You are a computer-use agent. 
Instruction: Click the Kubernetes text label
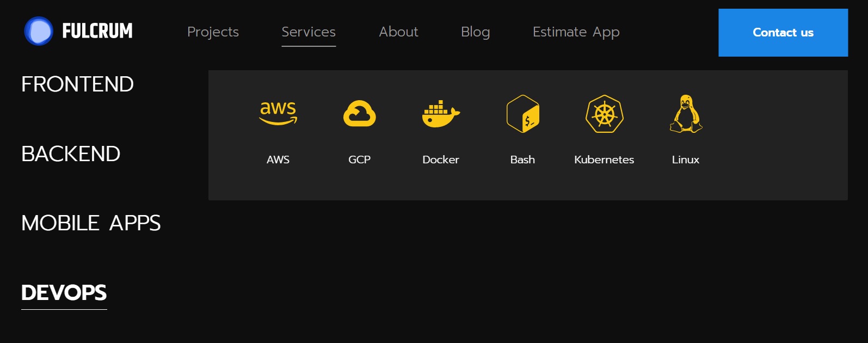pos(604,160)
